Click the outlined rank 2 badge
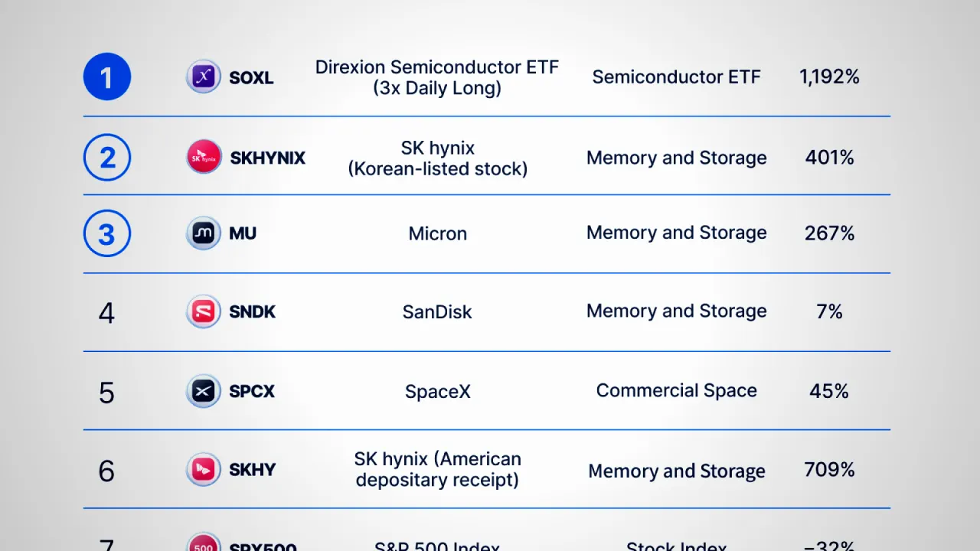 point(107,157)
